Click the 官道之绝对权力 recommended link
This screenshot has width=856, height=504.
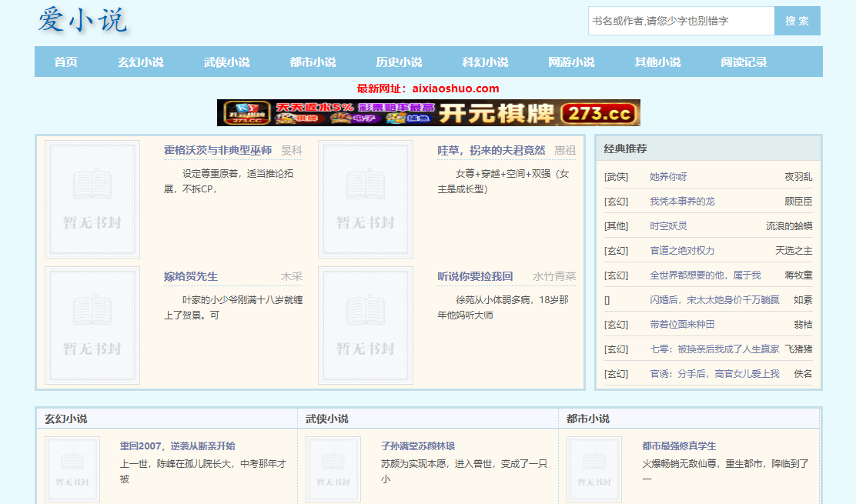point(682,251)
